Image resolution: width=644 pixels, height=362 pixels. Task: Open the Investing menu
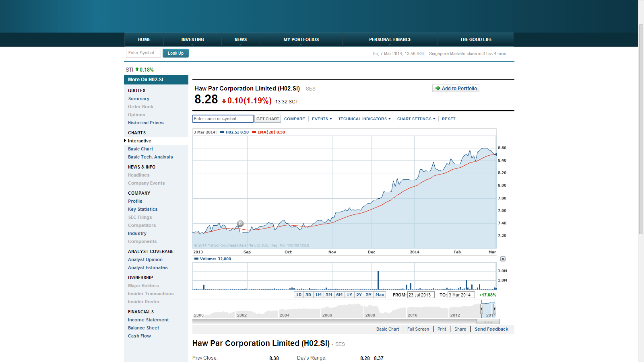coord(192,39)
